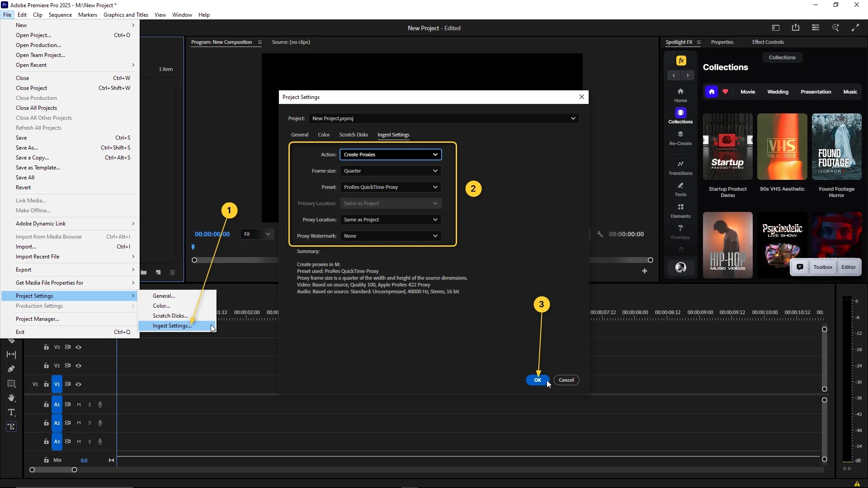868x488 pixels.
Task: Open the 90s VHS Aesthetic thumbnail
Action: (782, 147)
